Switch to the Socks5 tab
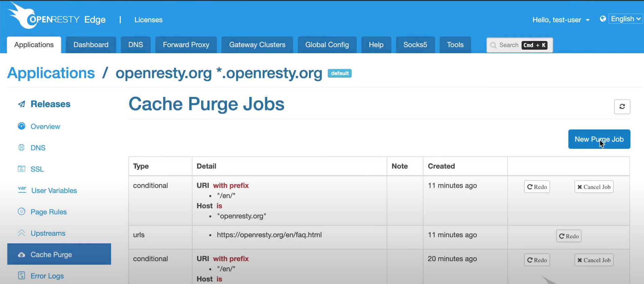This screenshot has width=644, height=284. point(415,45)
